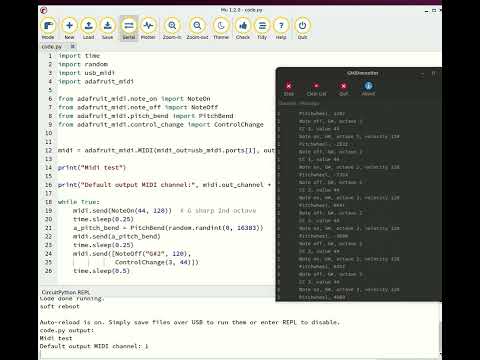Click print("Midi test") on line 14
Screen dimensions: 480x360
click(x=92, y=167)
